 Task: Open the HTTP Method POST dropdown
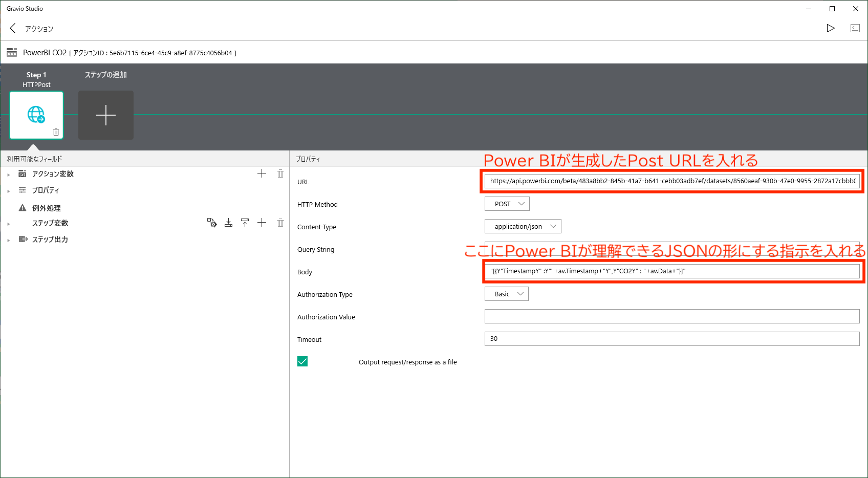coord(507,204)
